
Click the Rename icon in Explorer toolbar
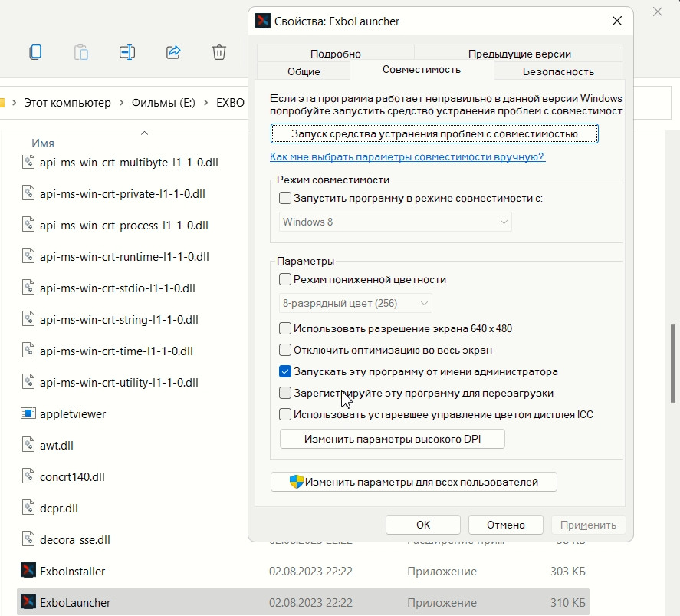coord(127,52)
